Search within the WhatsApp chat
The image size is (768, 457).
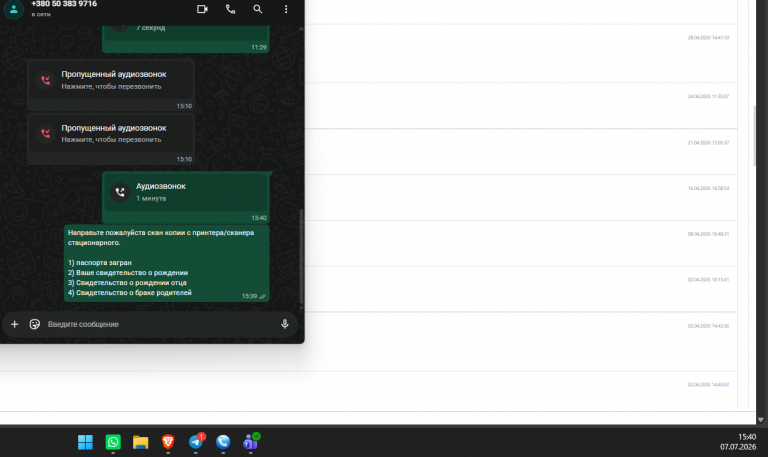(x=258, y=9)
